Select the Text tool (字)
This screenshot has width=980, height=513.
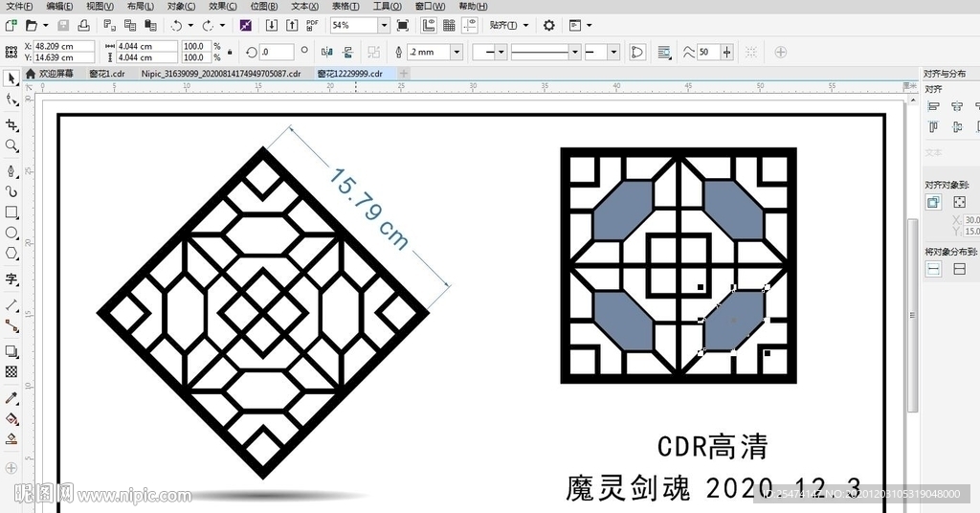11,279
